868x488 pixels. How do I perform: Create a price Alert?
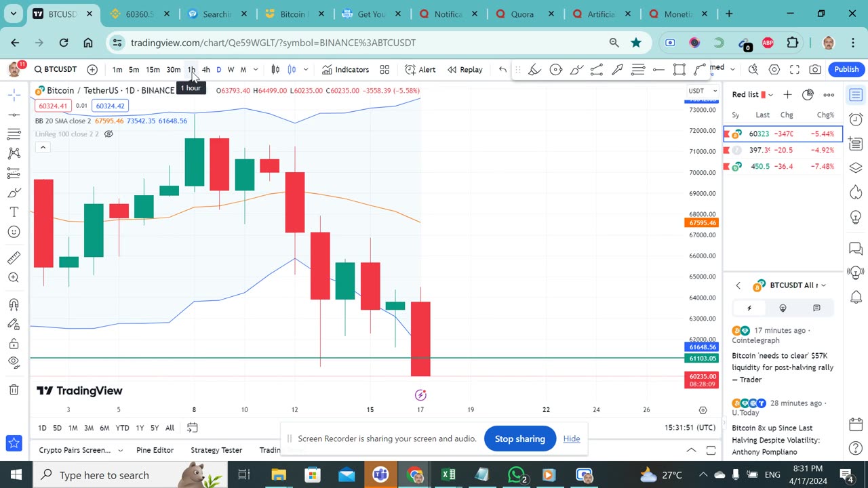coord(420,69)
